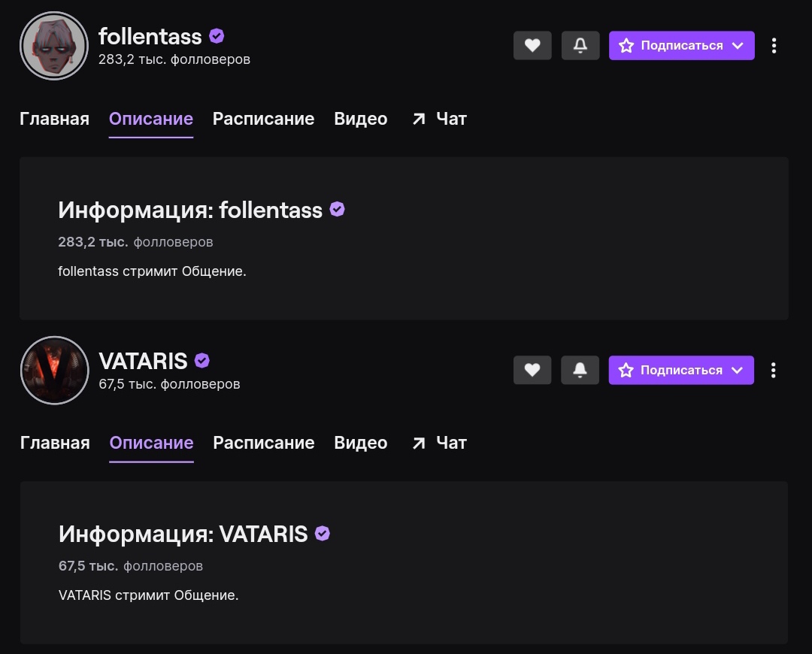
Task: Open the VATARIS Видео tab
Action: (x=360, y=443)
